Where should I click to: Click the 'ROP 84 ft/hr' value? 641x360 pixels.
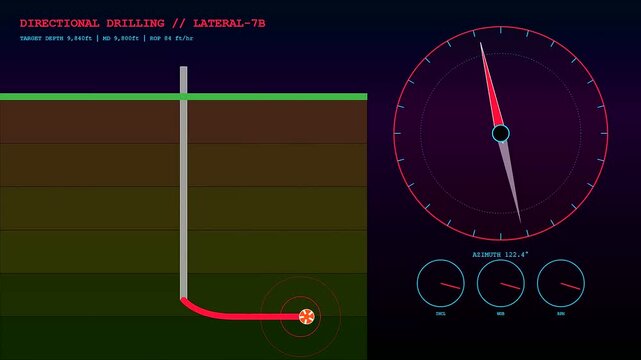click(171, 38)
